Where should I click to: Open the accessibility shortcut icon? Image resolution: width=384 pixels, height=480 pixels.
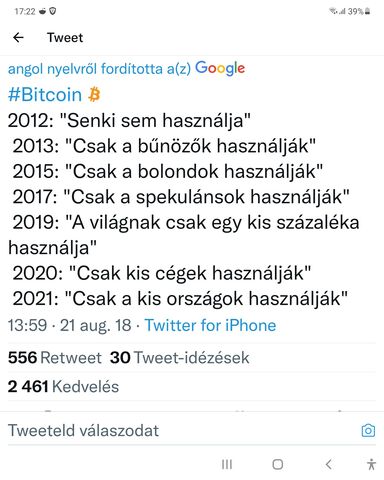coord(371,464)
